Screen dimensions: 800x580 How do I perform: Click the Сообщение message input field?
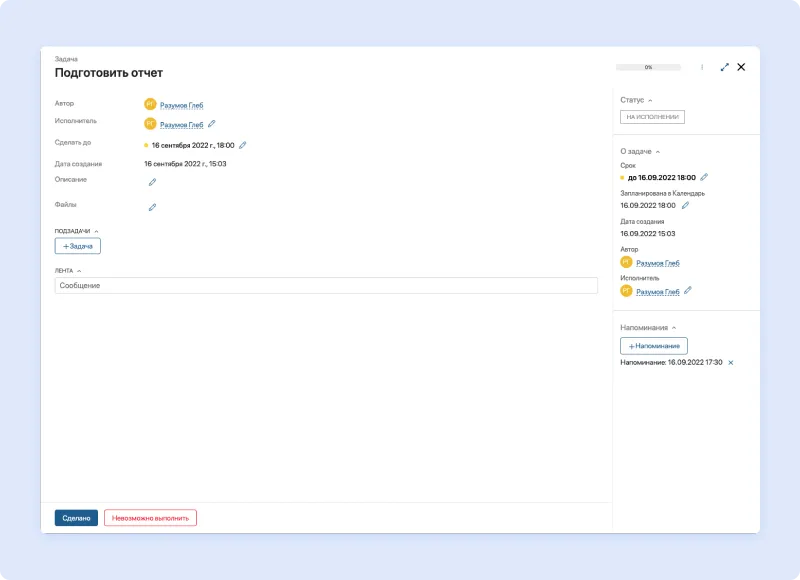326,286
